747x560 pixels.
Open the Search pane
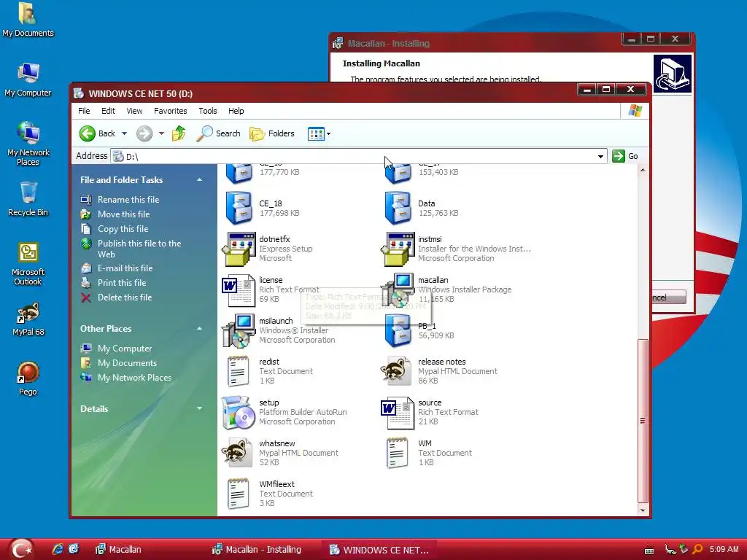click(x=218, y=133)
